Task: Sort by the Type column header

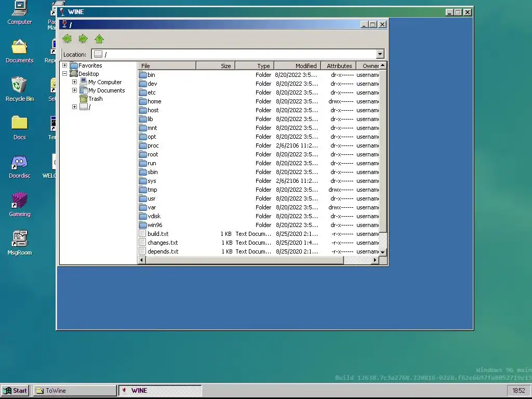Action: pos(255,66)
